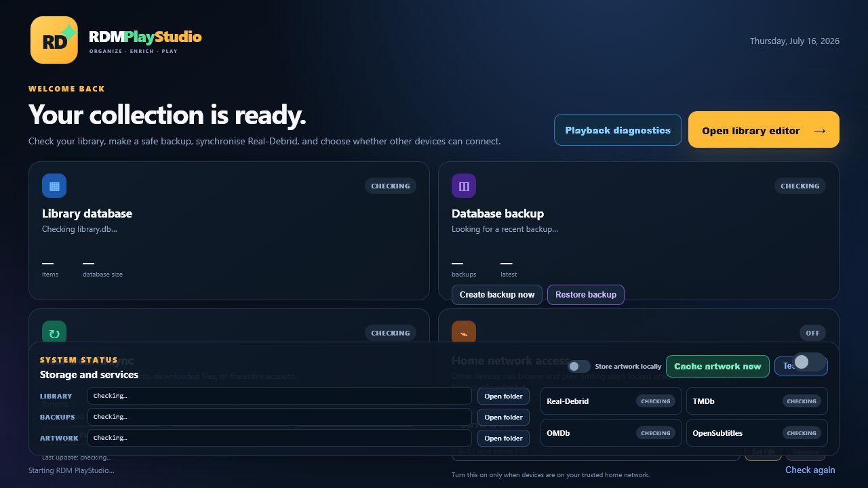The width and height of the screenshot is (868, 488).
Task: Open folder for the Artwork path
Action: point(503,439)
